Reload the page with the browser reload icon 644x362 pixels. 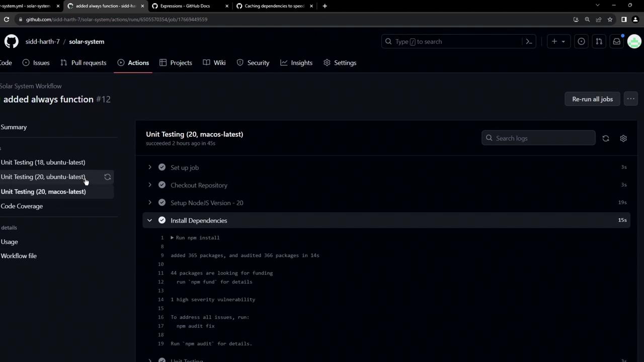7,19
